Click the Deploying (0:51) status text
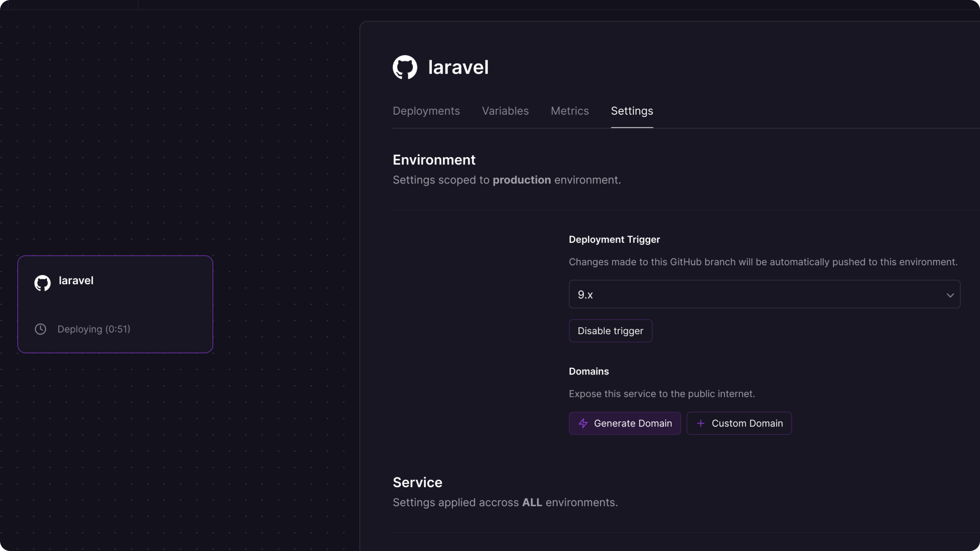Screen dimensions: 980x551 [x=94, y=330]
